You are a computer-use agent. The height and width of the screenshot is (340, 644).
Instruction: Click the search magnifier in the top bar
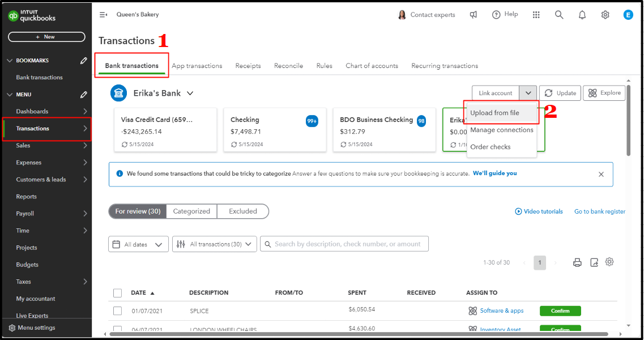pos(559,14)
